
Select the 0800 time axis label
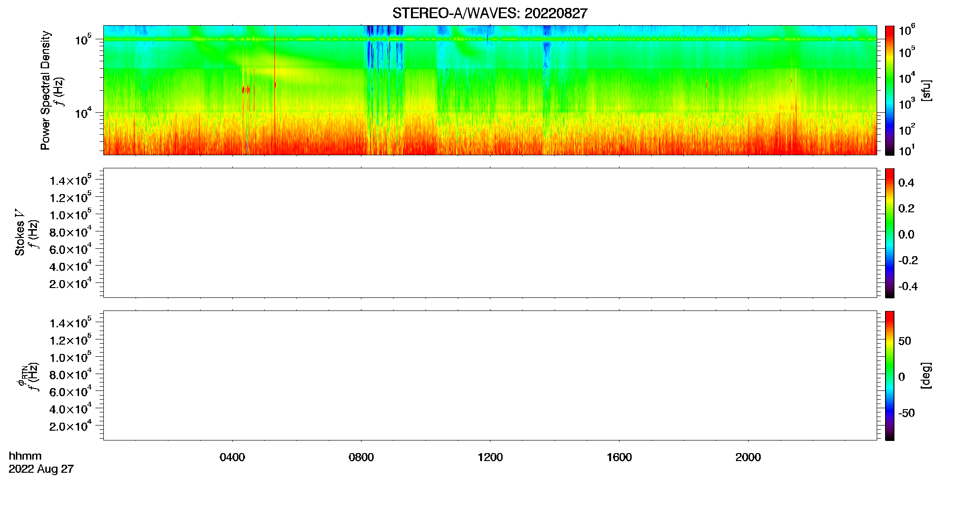coord(361,457)
